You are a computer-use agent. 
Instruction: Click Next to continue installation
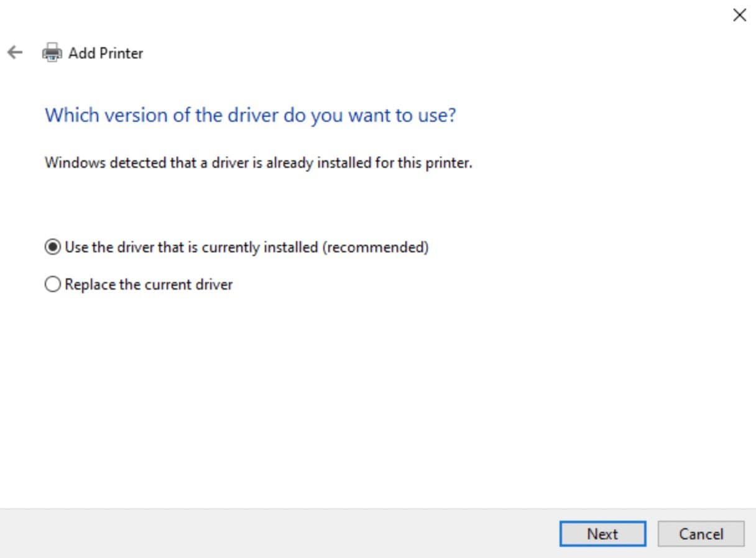pyautogui.click(x=602, y=533)
